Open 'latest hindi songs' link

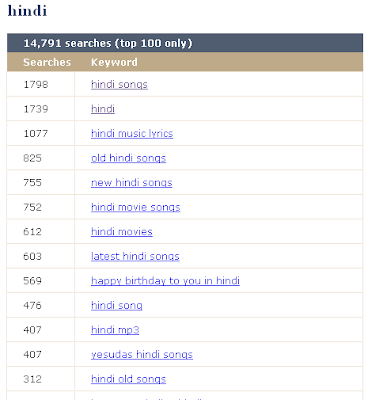click(x=135, y=256)
